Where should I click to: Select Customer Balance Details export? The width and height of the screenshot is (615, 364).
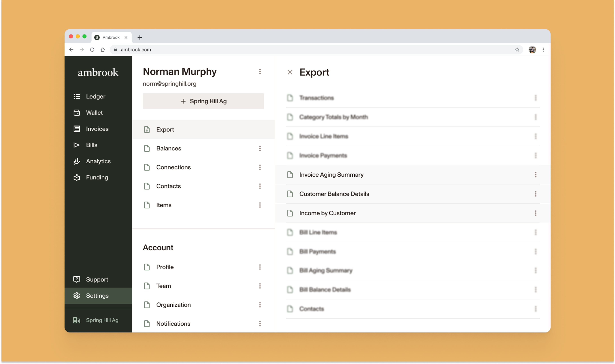pyautogui.click(x=334, y=194)
